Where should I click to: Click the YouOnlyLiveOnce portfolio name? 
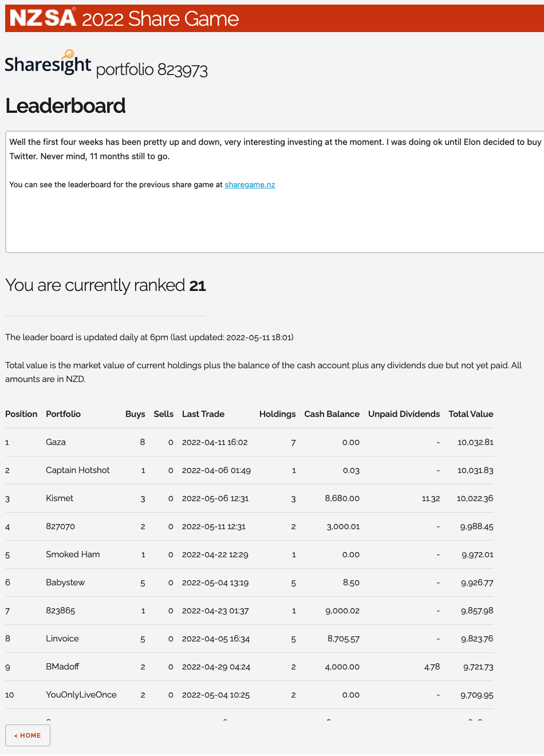pos(81,695)
